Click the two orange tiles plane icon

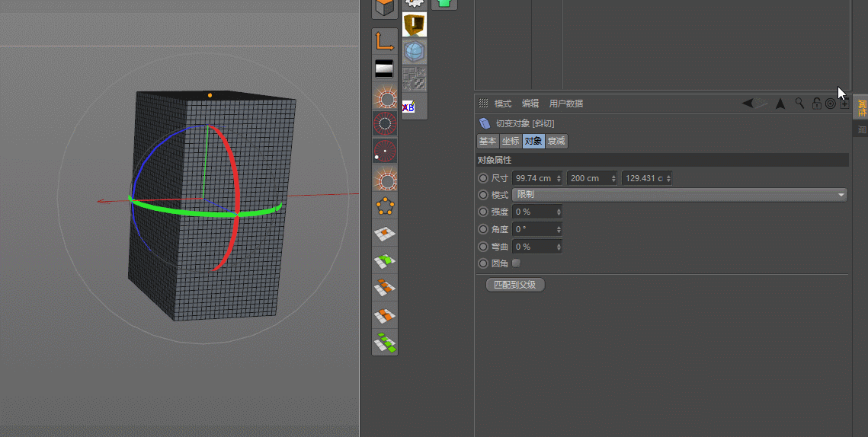[385, 316]
